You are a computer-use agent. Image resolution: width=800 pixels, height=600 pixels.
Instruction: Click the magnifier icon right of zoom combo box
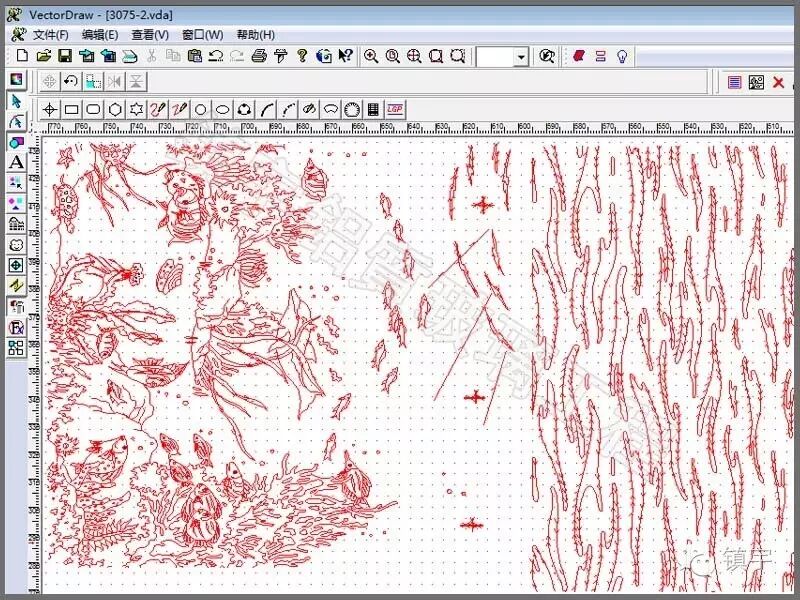click(x=547, y=56)
